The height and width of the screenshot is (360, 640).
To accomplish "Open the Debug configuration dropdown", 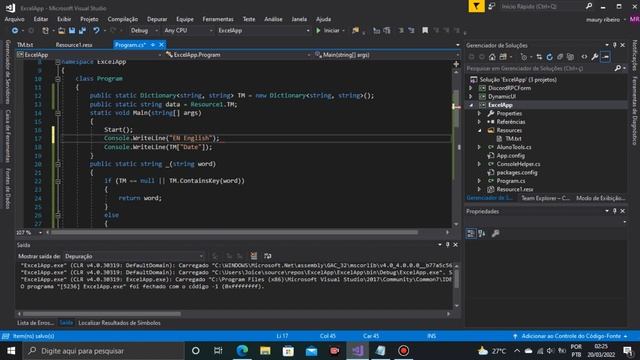I will 144,31.
